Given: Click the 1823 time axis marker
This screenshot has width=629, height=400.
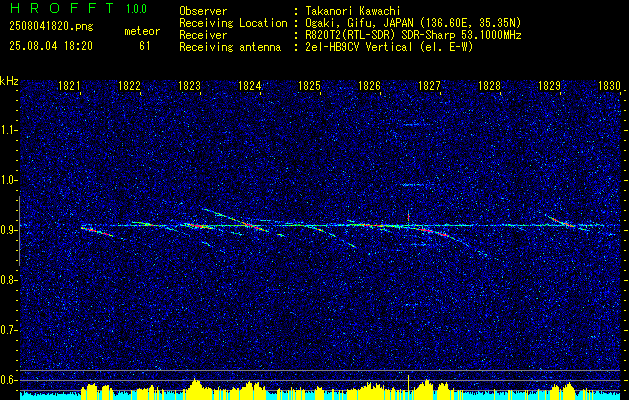Looking at the screenshot, I should click(189, 86).
